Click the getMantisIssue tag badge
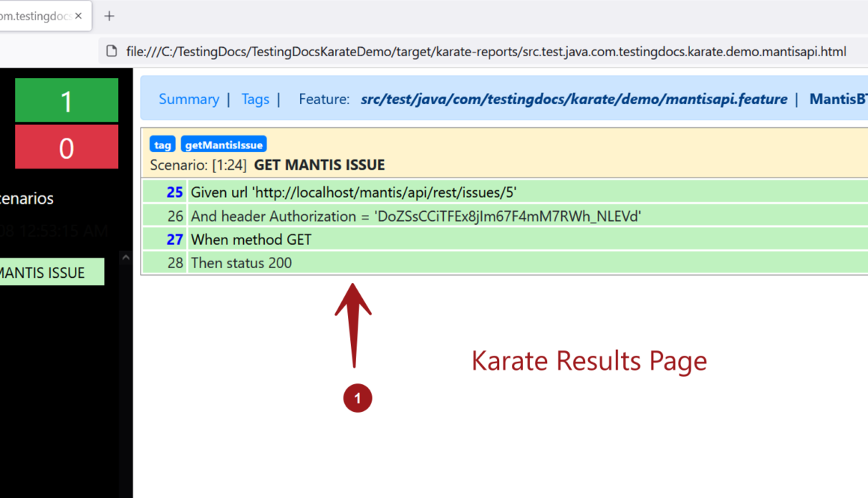This screenshot has width=868, height=498. click(x=225, y=144)
